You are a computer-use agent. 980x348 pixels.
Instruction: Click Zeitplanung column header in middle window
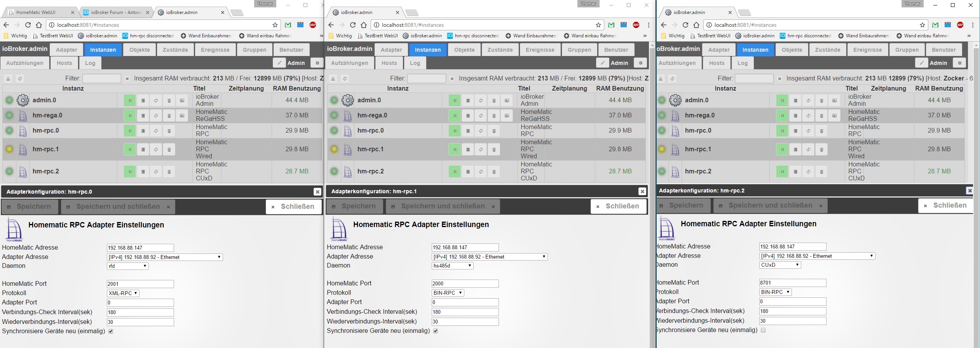click(x=569, y=89)
